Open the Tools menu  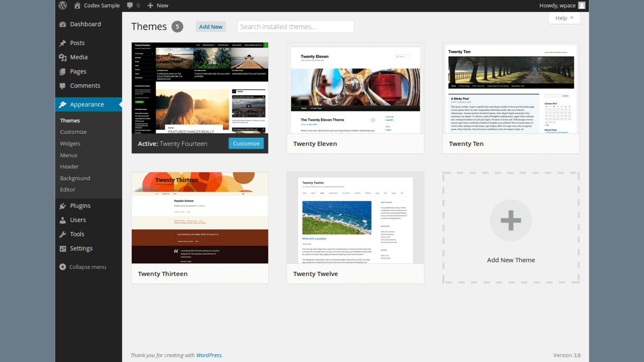[x=77, y=234]
